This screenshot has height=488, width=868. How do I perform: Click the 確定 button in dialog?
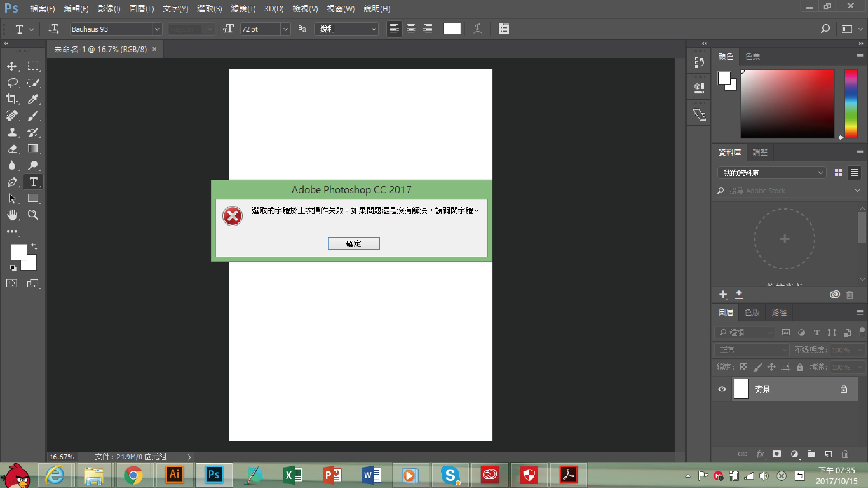pos(354,244)
